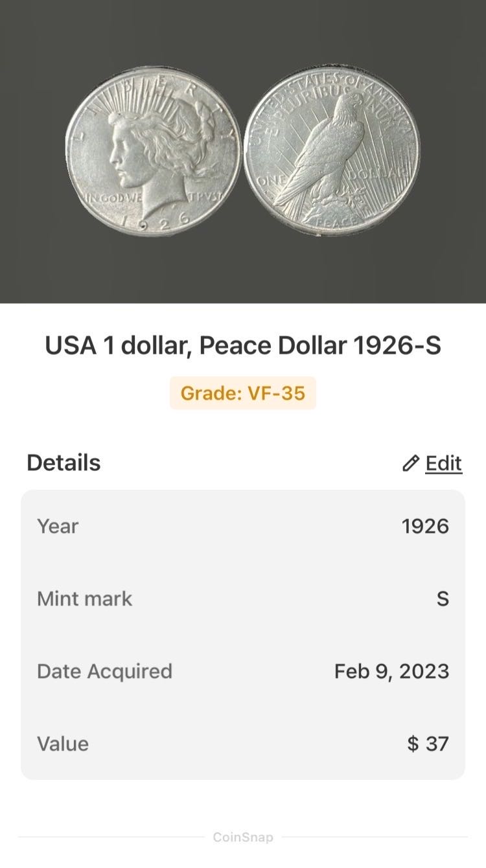The width and height of the screenshot is (486, 868).
Task: Tap the coin reverse image with eagle
Action: (331, 154)
